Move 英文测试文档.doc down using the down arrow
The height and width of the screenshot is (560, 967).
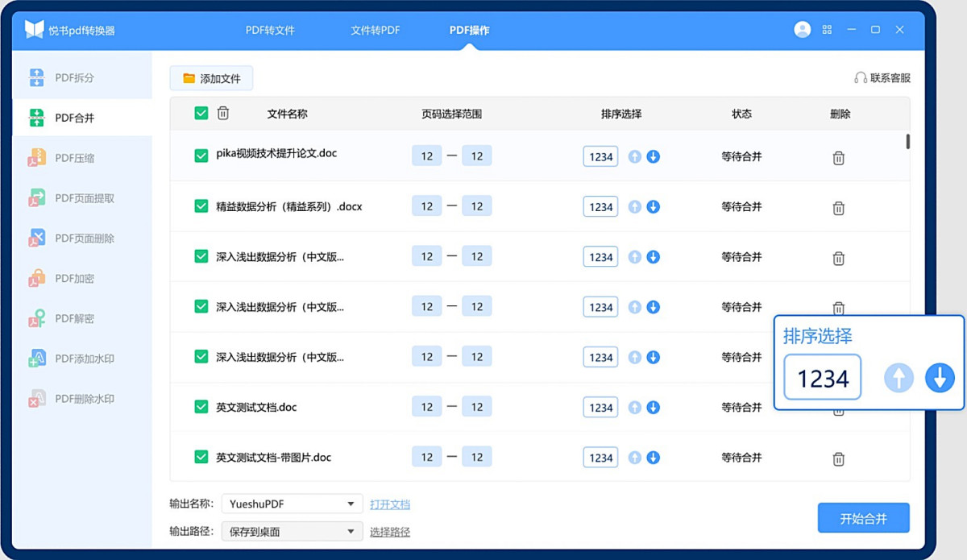[x=653, y=407]
